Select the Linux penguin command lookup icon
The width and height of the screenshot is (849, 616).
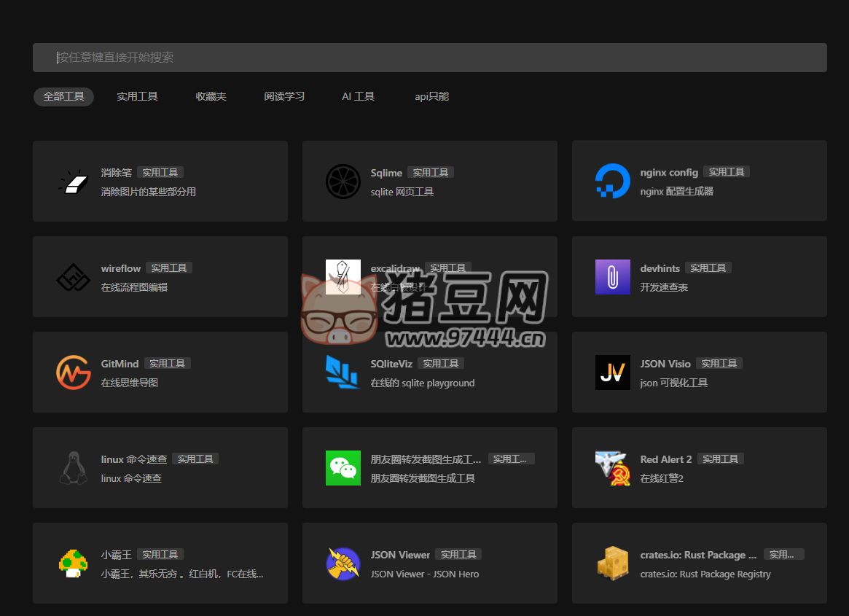[x=73, y=467]
